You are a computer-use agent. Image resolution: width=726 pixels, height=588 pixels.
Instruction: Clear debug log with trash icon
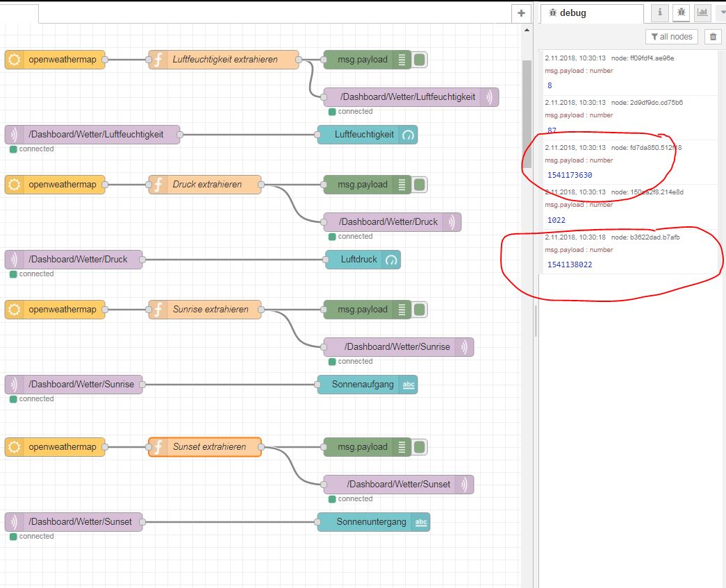point(712,37)
